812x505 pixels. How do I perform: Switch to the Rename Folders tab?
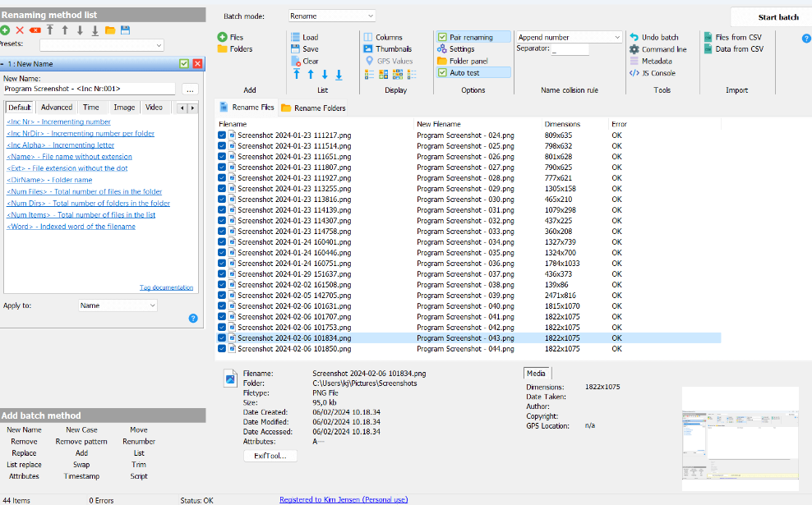[x=313, y=108]
